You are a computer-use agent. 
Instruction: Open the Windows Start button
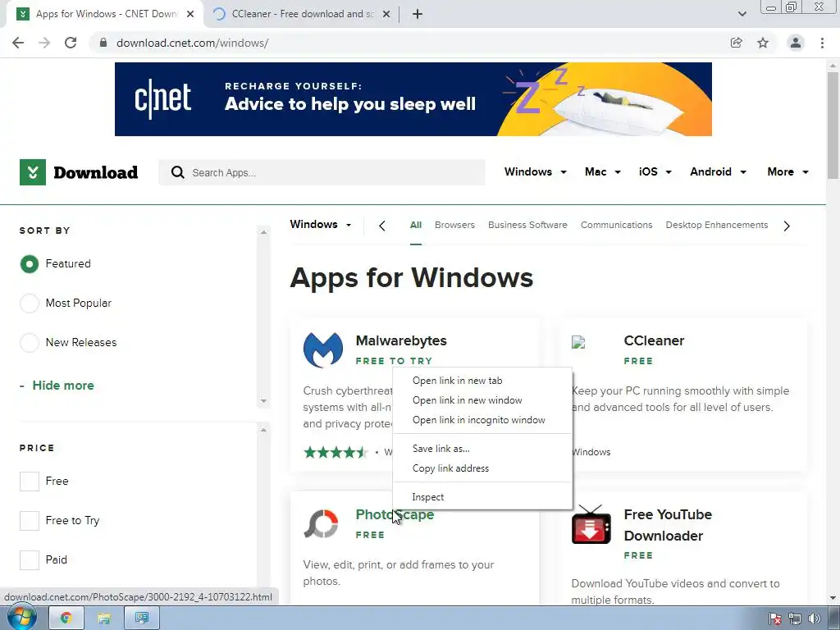click(x=22, y=618)
